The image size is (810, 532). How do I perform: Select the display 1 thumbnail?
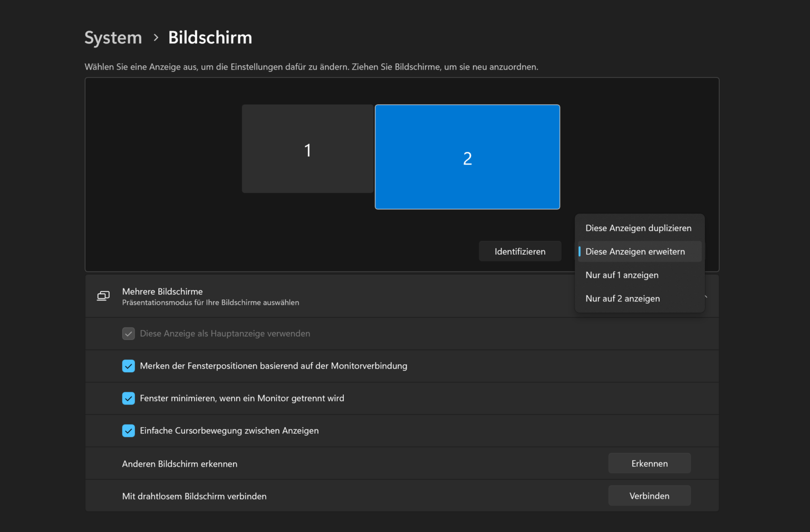[x=307, y=149]
